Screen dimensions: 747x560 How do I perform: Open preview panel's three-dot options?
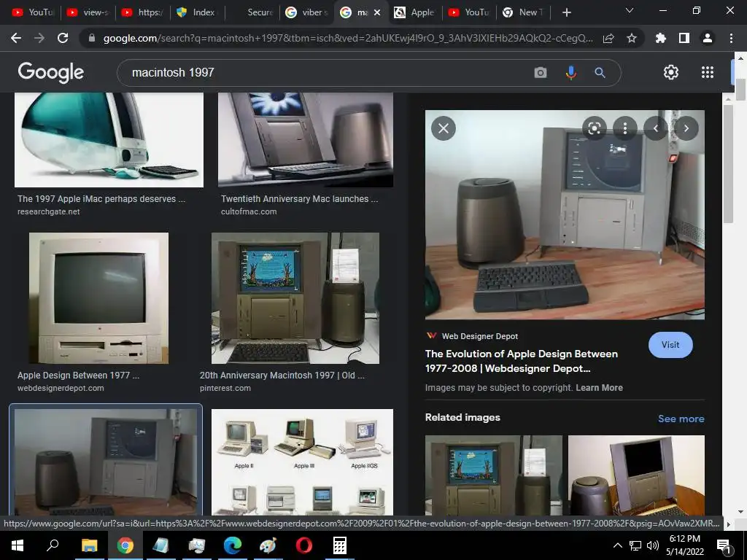625,128
